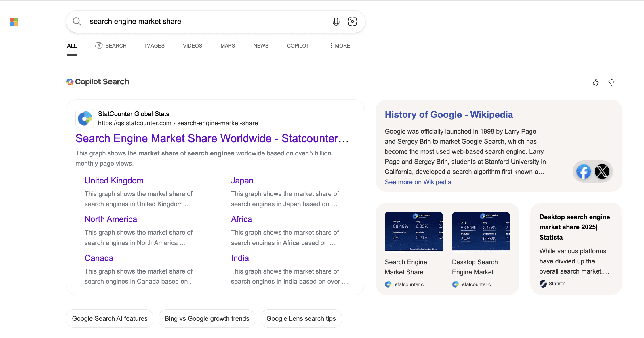Click Bing vs Google growth trends suggestion
This screenshot has width=644, height=338.
click(207, 319)
